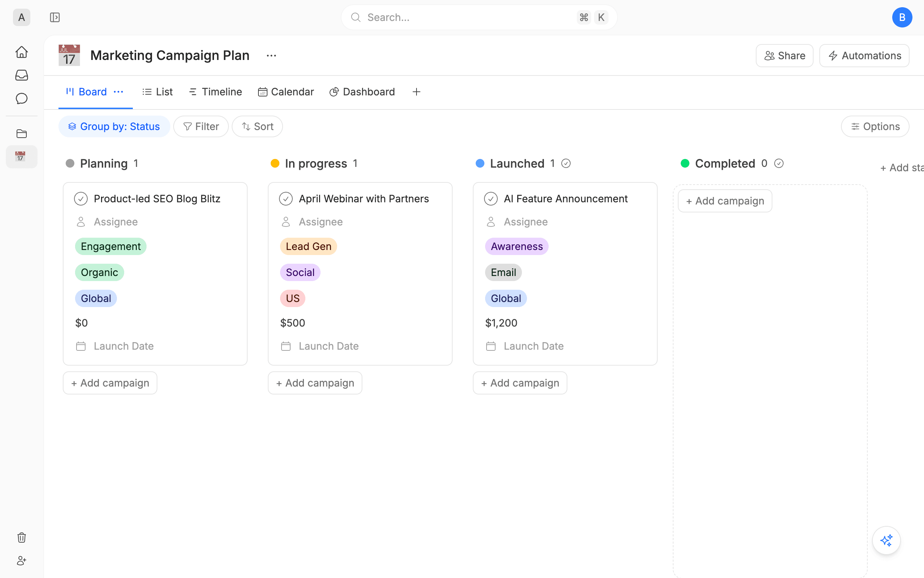Open the Filter dropdown
Image resolution: width=924 pixels, height=578 pixels.
(x=201, y=126)
